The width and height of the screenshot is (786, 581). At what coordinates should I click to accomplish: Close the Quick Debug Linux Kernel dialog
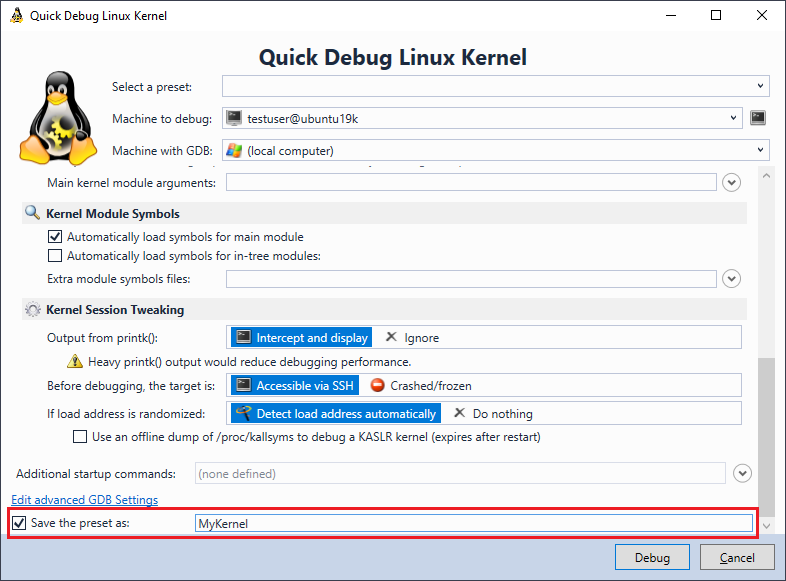761,16
